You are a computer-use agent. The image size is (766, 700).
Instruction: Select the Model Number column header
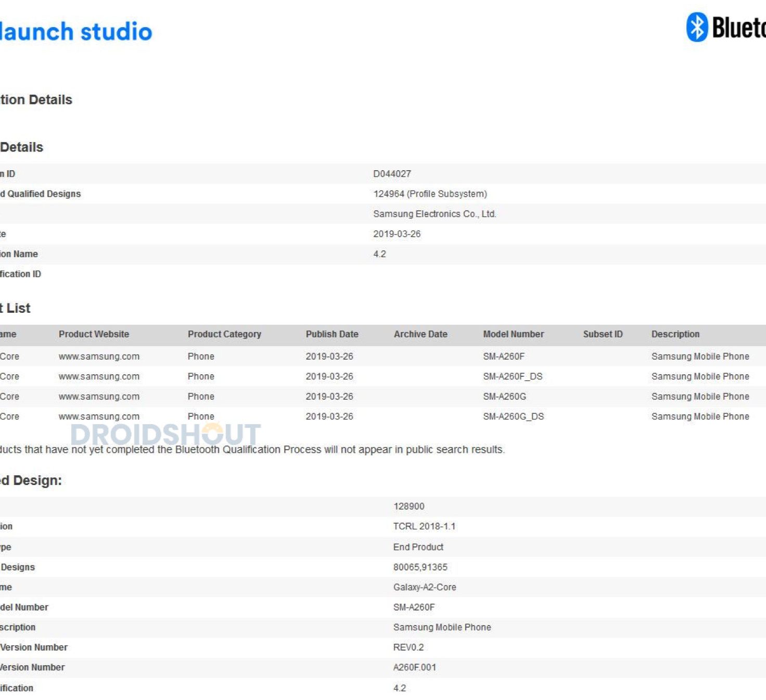[513, 334]
